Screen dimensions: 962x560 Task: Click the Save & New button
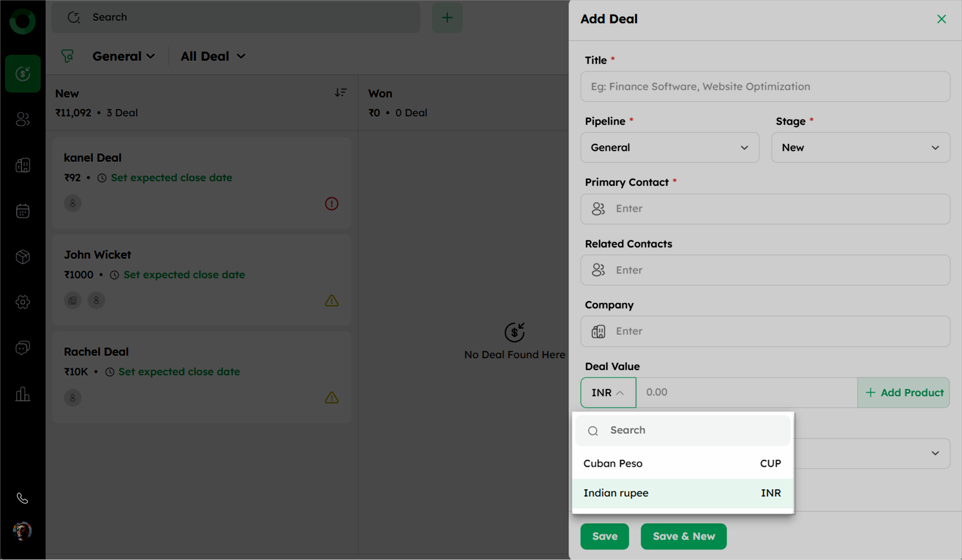click(683, 536)
